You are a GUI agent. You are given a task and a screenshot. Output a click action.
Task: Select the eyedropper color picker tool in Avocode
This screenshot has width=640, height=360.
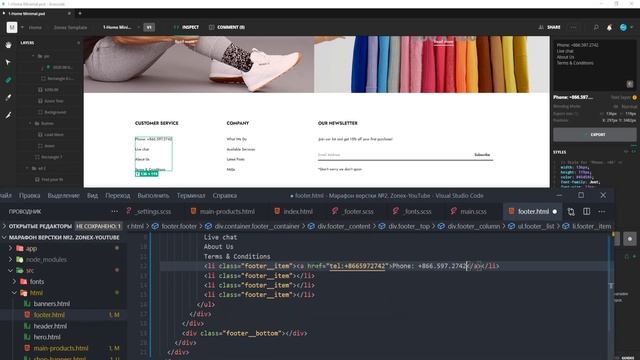(x=8, y=98)
